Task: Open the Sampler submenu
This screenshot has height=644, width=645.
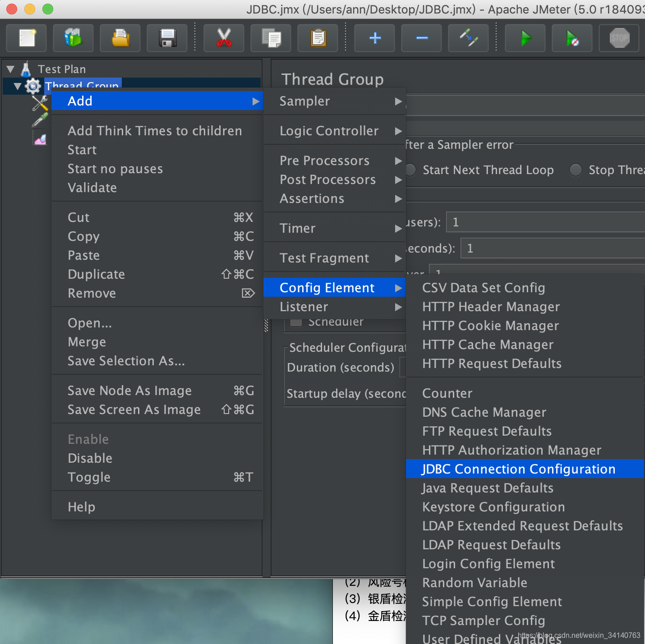Action: (335, 101)
